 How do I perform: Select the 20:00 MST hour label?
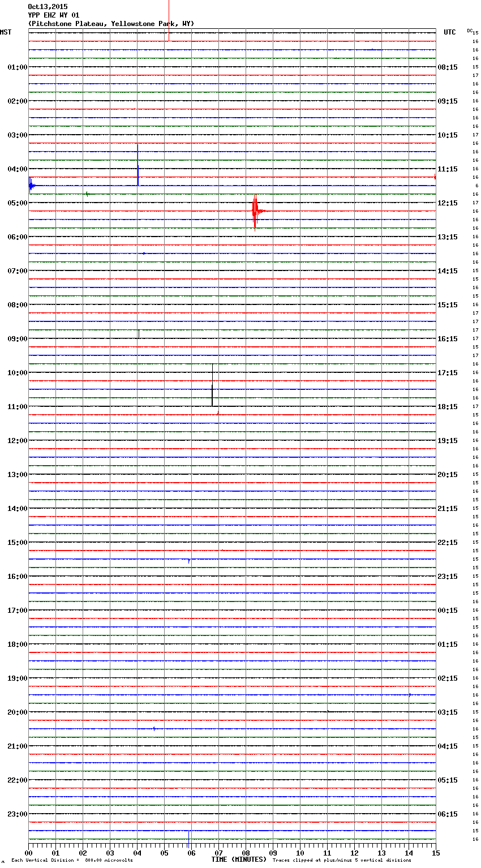pyautogui.click(x=18, y=712)
